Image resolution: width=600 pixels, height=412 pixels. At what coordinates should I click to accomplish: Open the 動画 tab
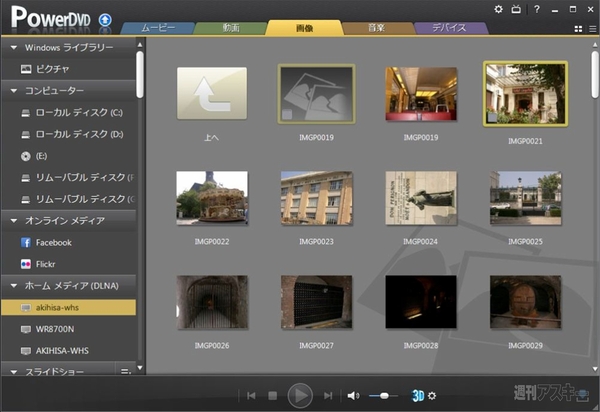coord(231,28)
